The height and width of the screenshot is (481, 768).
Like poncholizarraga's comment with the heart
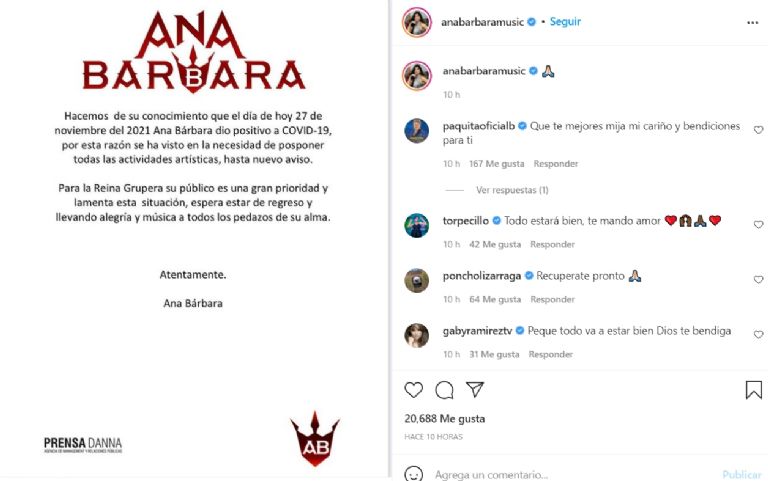758,279
